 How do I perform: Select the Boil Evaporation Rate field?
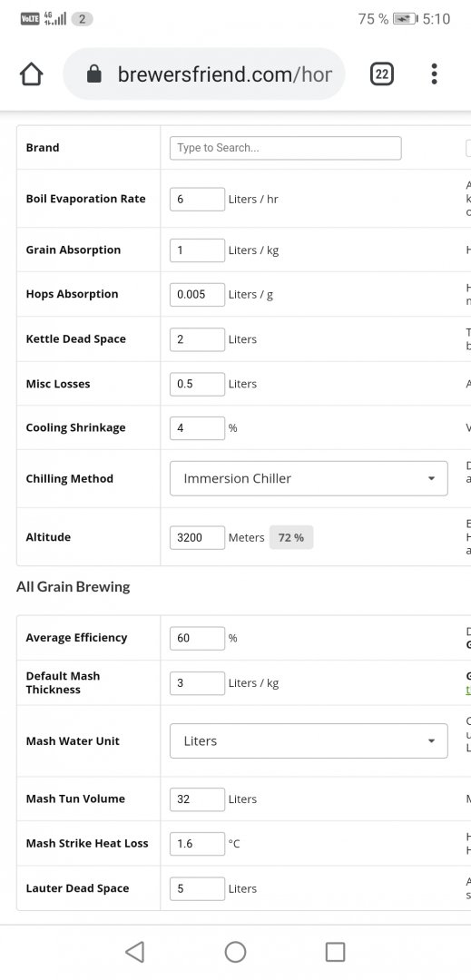[x=197, y=200]
